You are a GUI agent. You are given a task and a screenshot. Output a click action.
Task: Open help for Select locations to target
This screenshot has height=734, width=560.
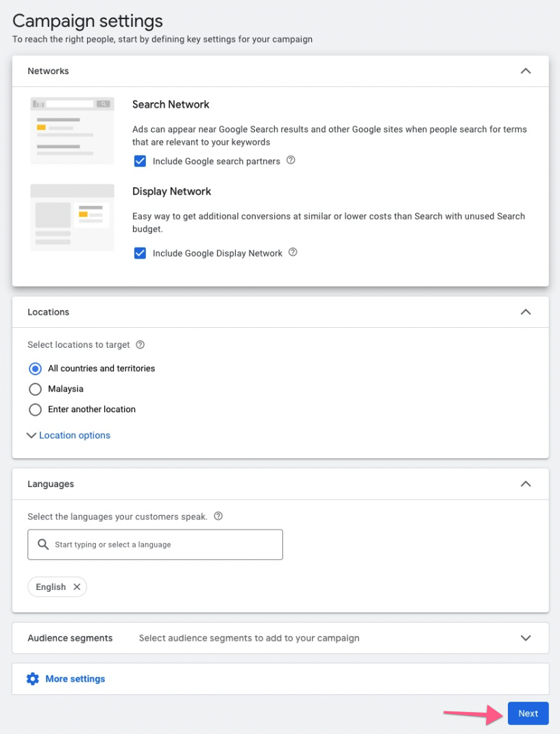pos(140,344)
